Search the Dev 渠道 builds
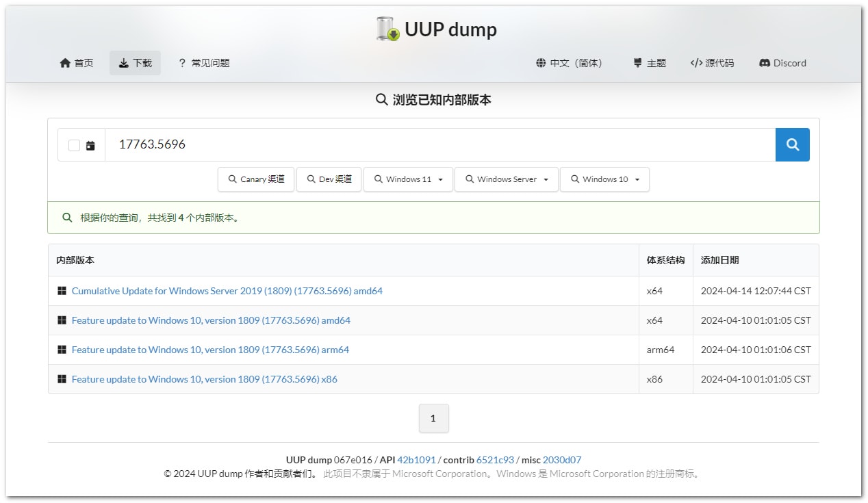Screen dimensions: 868x503 (329, 179)
